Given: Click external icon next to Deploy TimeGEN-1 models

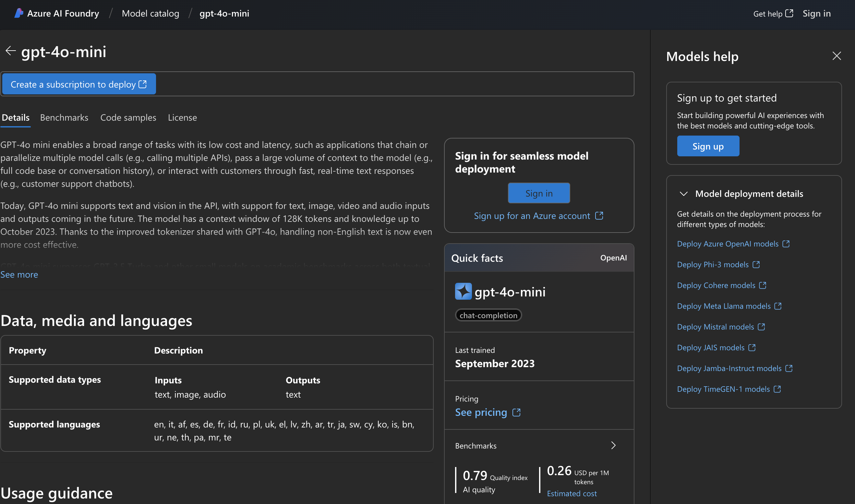Looking at the screenshot, I should click(x=777, y=389).
